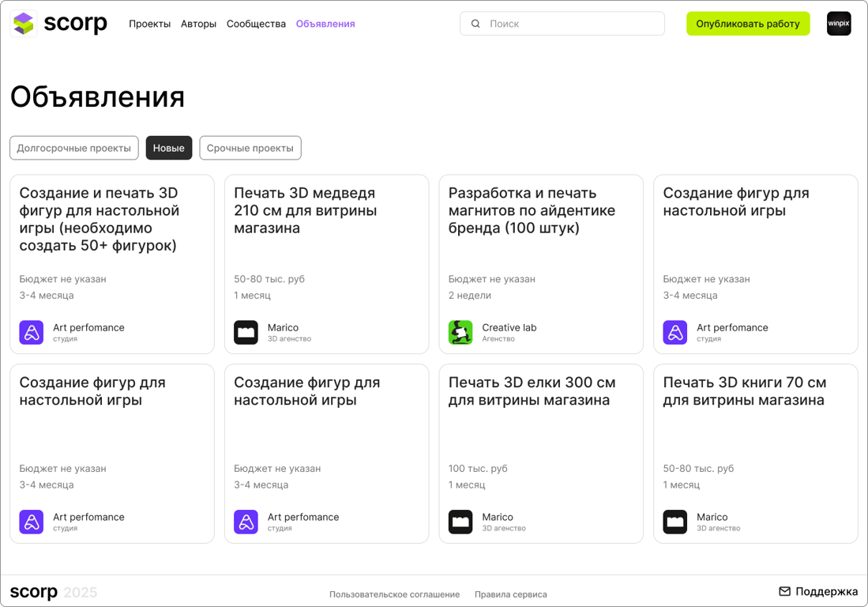Screen dimensions: 868x607
Task: Open the Объявления nav item
Action: [x=325, y=24]
